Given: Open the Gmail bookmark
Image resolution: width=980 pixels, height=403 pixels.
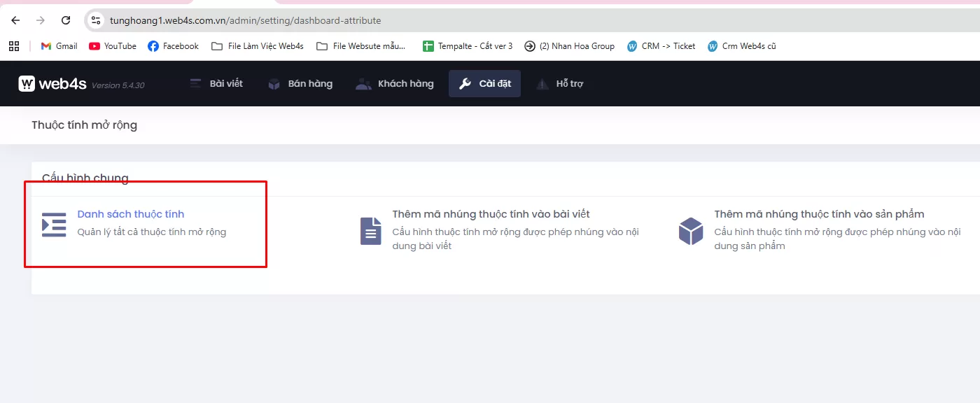Looking at the screenshot, I should (x=59, y=46).
